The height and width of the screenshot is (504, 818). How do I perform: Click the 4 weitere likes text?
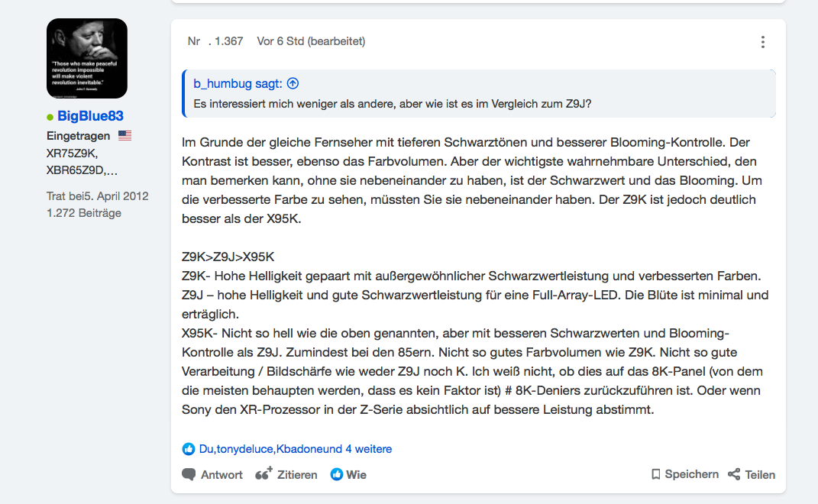pos(369,449)
